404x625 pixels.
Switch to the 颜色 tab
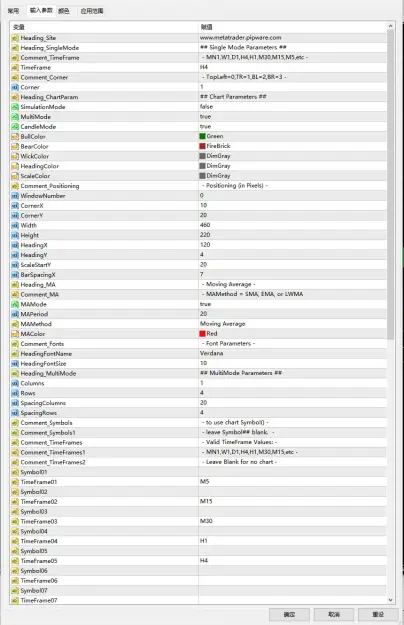click(64, 11)
